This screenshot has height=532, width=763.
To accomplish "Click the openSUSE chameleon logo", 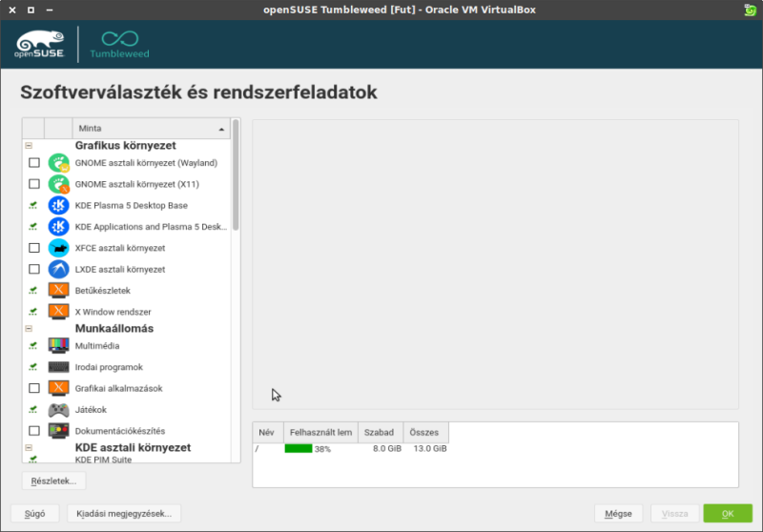I will 39,44.
